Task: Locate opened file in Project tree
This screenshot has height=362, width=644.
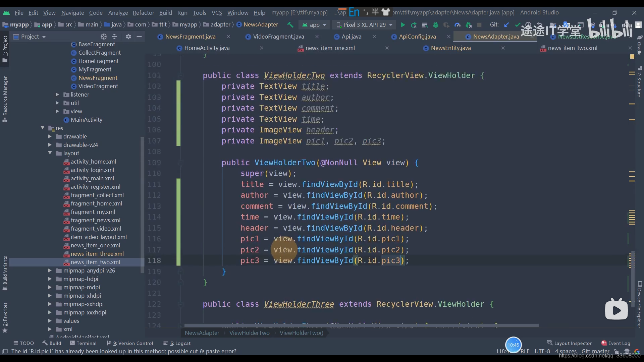Action: pos(104,37)
